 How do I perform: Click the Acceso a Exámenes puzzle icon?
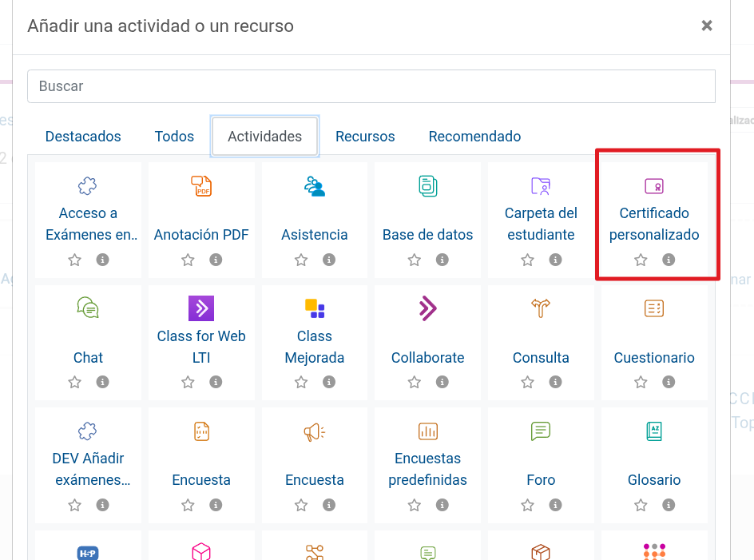pos(88,185)
